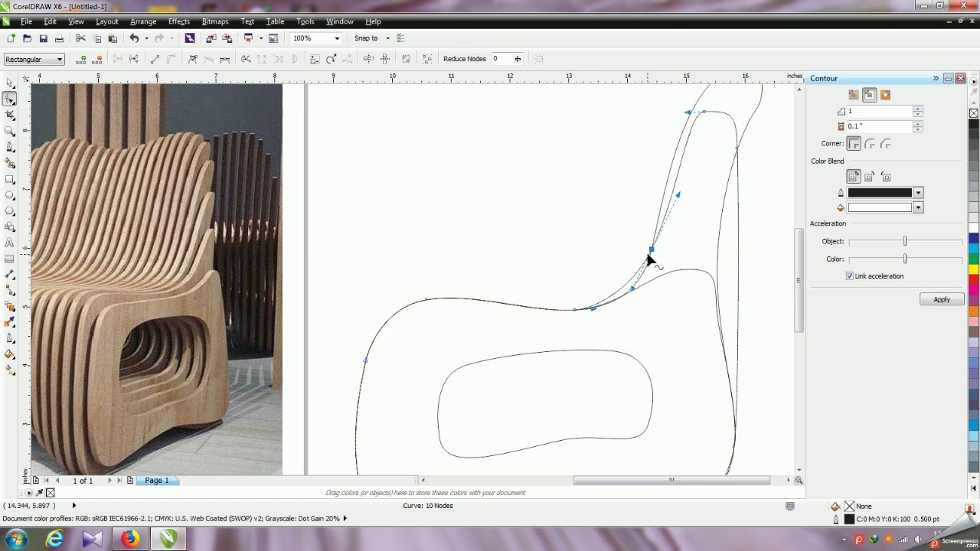Select the Outside Contour option
980x551 pixels.
point(885,95)
